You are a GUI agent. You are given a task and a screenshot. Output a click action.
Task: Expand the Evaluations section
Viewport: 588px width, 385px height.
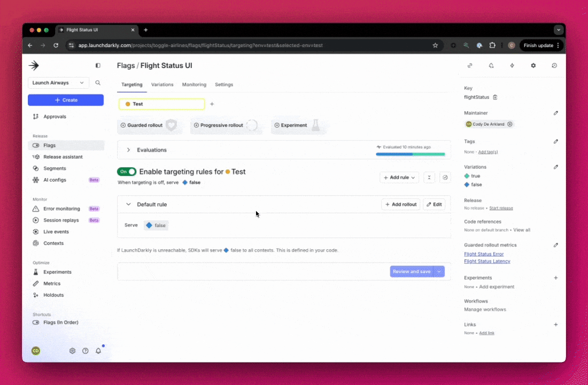tap(128, 150)
